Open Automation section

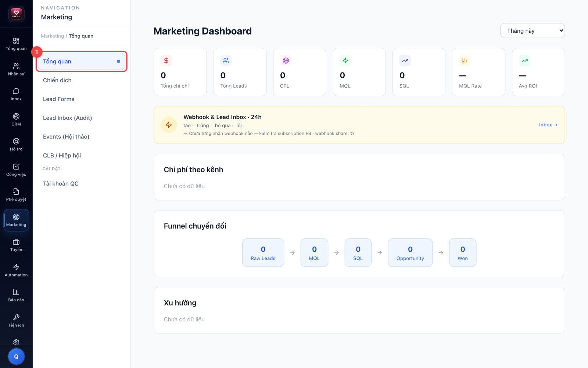(x=16, y=270)
